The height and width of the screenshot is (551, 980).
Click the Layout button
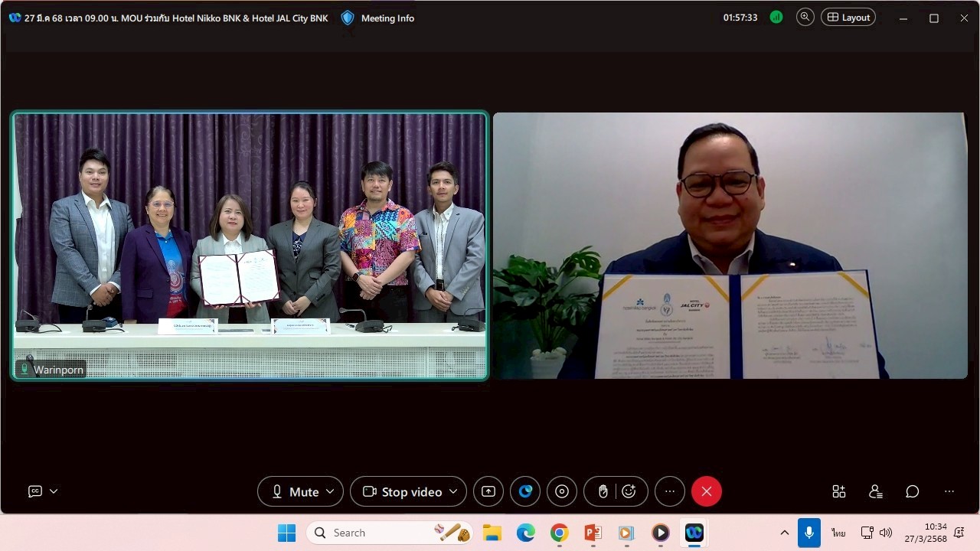point(848,18)
